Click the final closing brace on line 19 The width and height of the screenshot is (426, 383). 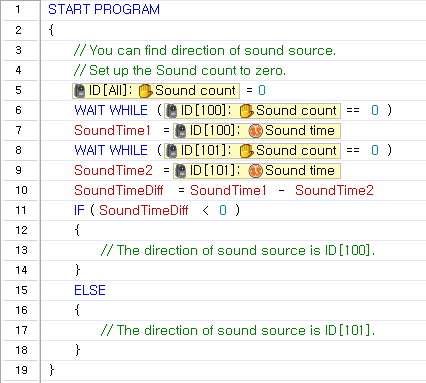click(x=51, y=370)
